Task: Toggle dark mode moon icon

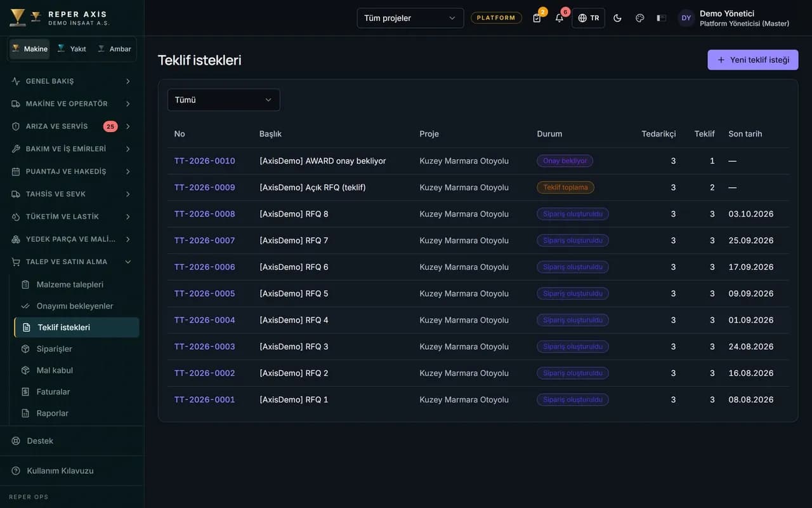Action: [x=617, y=18]
